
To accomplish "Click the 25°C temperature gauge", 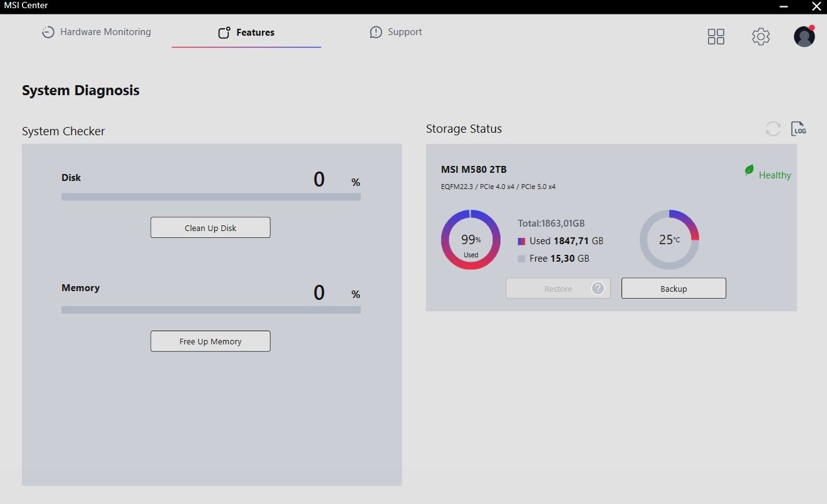I will 669,240.
